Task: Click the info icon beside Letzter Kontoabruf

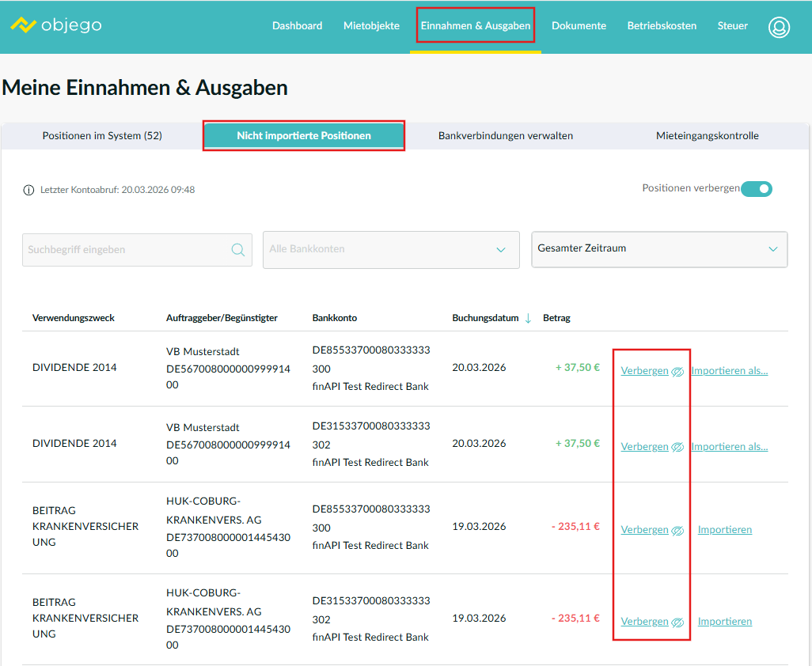Action: (x=29, y=190)
